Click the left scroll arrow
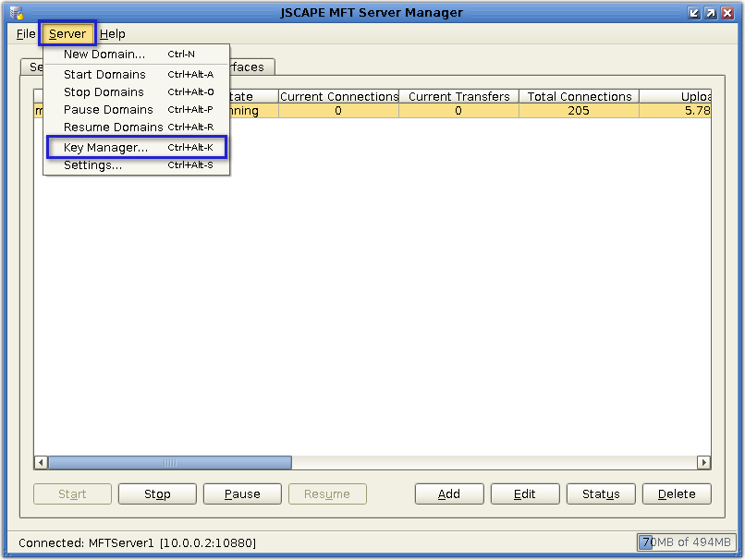745x560 pixels. [x=41, y=462]
